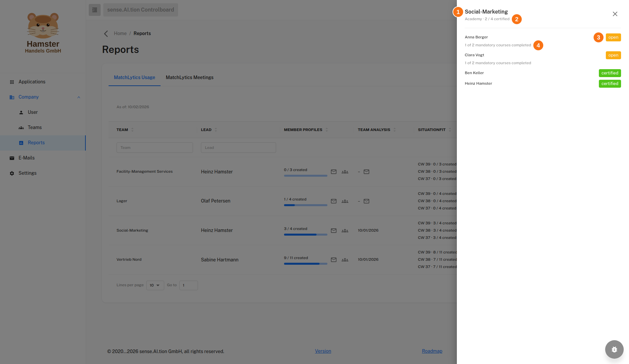The height and width of the screenshot is (364, 629).
Task: Toggle the sidebar menu collapse icon
Action: [95, 10]
